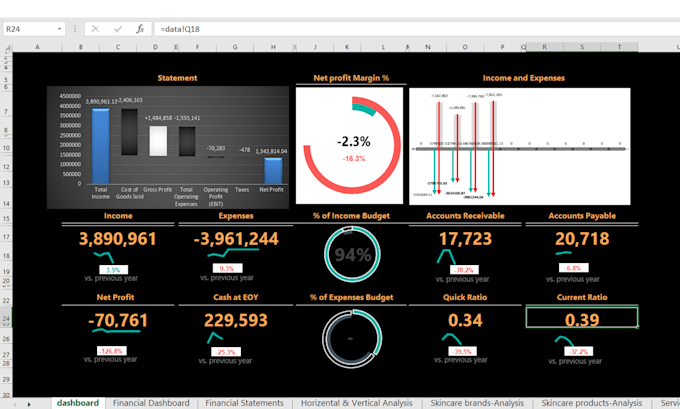
Task: Click the -126.8% badge under Net Profit
Action: (x=111, y=351)
